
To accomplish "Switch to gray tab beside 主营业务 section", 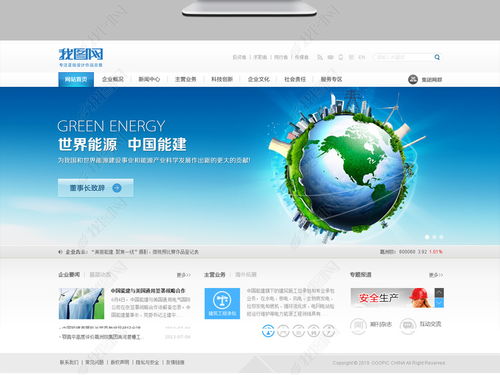I will (246, 275).
